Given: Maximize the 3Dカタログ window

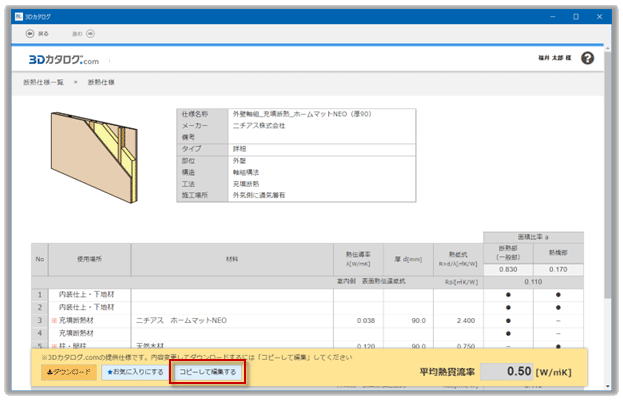Looking at the screenshot, I should click(576, 17).
